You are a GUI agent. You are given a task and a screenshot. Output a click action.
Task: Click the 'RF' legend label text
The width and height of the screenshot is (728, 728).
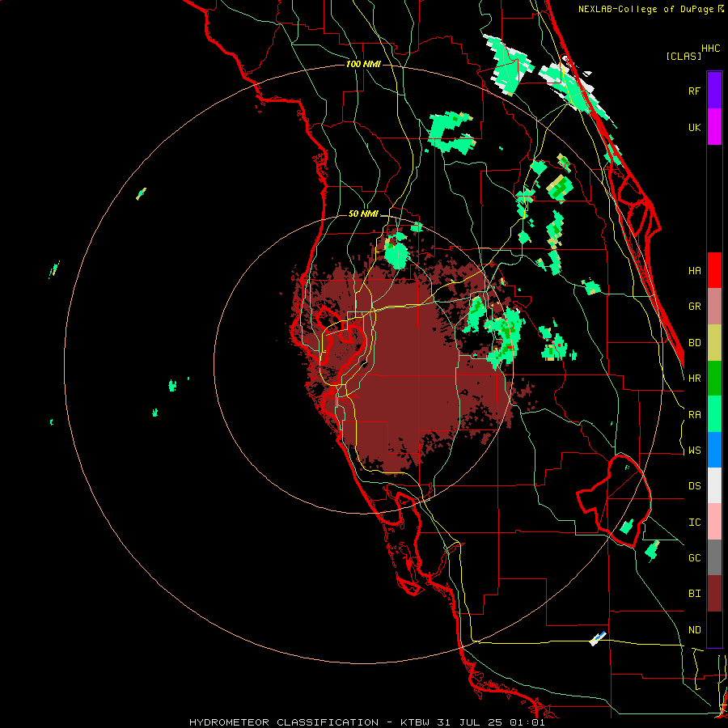694,91
